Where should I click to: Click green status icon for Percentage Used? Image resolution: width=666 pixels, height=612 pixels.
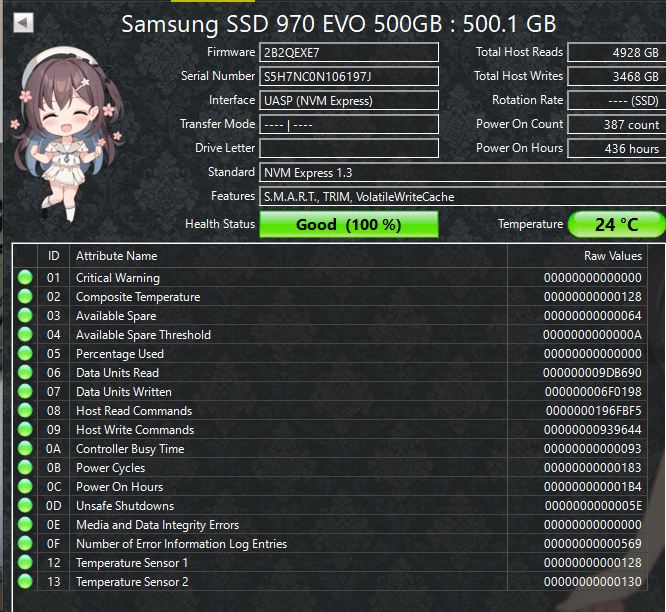(x=25, y=353)
